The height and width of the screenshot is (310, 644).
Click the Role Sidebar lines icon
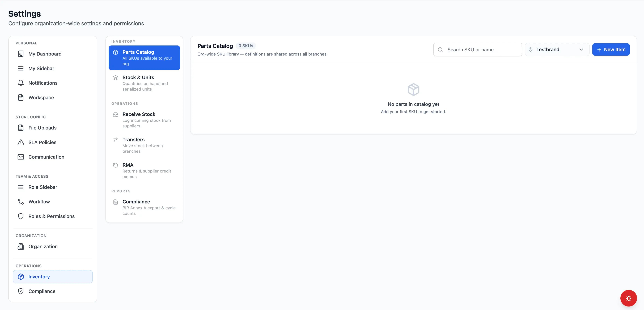21,187
